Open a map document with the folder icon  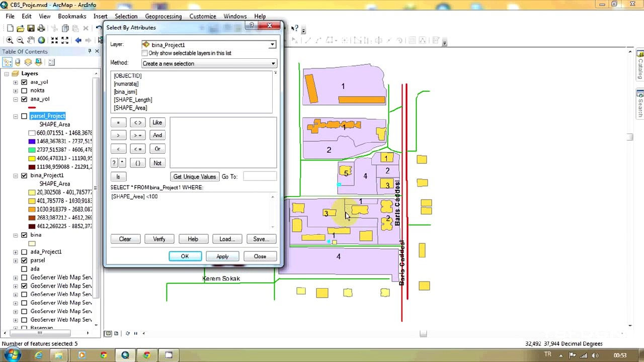pyautogui.click(x=20, y=29)
